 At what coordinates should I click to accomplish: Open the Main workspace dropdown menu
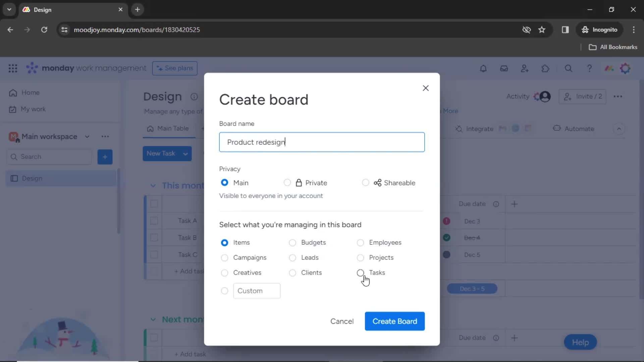point(87,136)
